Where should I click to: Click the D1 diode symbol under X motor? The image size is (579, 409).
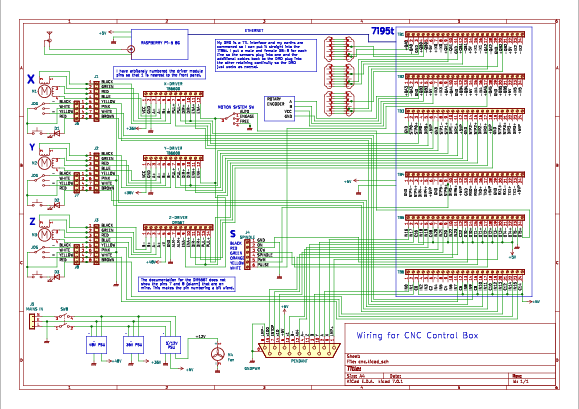point(57,133)
